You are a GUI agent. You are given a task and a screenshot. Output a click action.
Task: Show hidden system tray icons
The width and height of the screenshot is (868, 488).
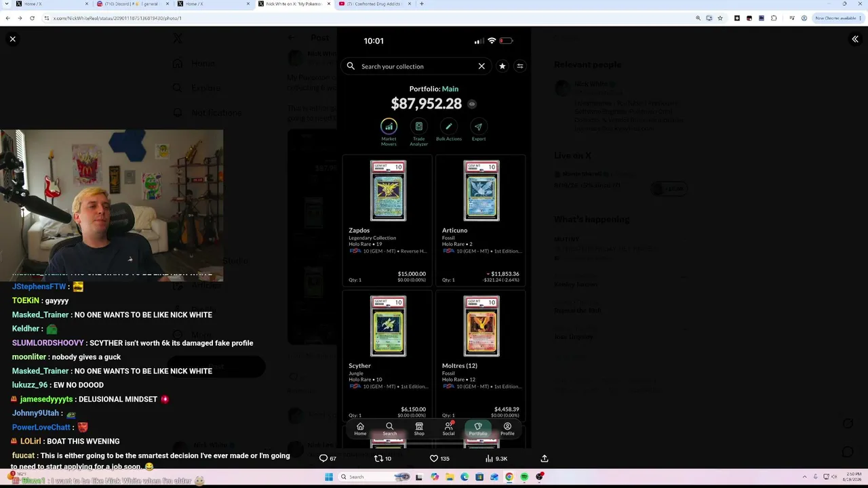[x=805, y=477]
